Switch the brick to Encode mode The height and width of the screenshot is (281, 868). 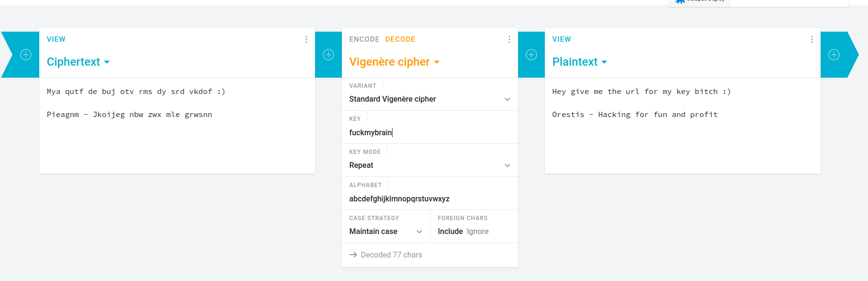tap(364, 39)
